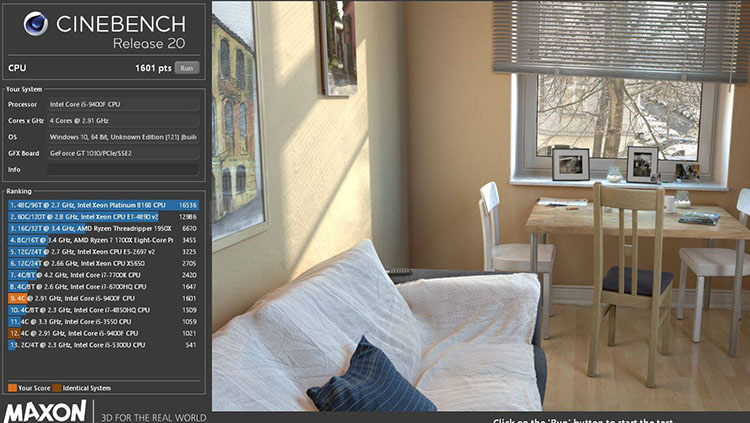750x423 pixels.
Task: Select ranking row 1 Intel Xeon Platinum 8168
Action: click(103, 205)
